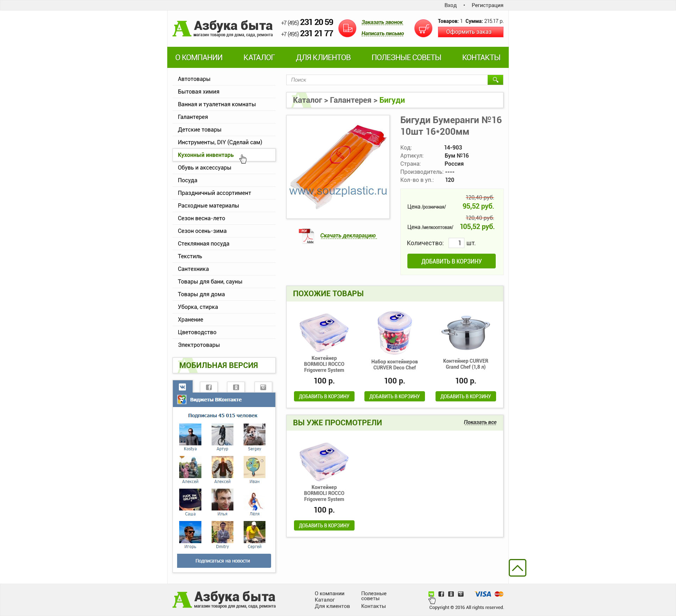Switch to Odnoklassniki widget tab
Screen dimensions: 676x616
coord(236,387)
